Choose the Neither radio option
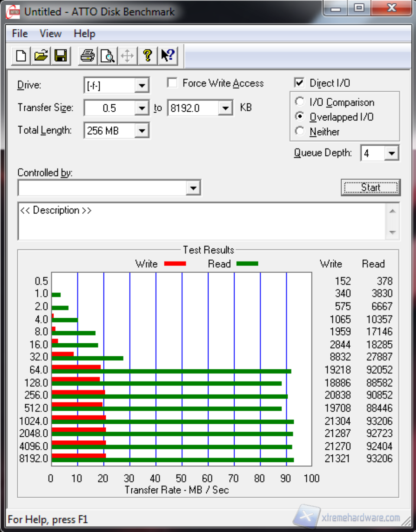The height and width of the screenshot is (532, 416). (x=299, y=132)
